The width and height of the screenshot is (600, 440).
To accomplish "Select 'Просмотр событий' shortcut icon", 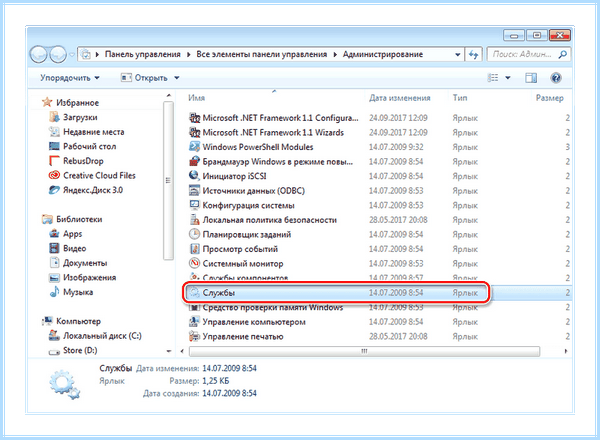I will coord(195,249).
